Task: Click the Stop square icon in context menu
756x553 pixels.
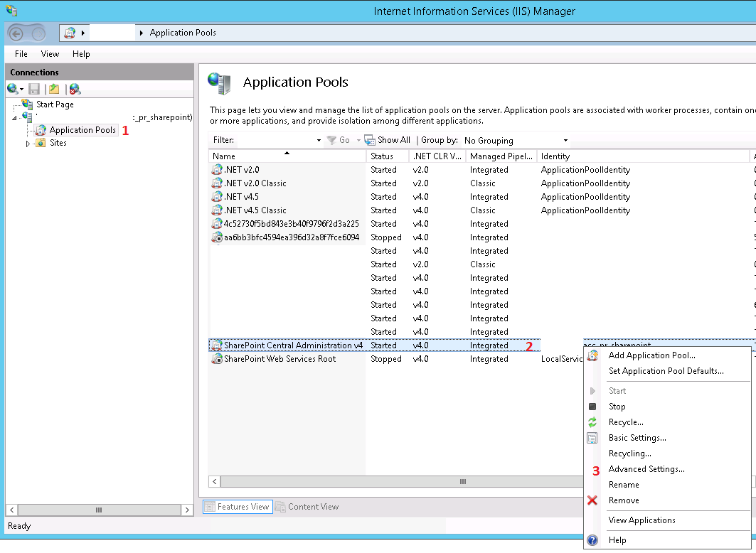Action: point(592,407)
